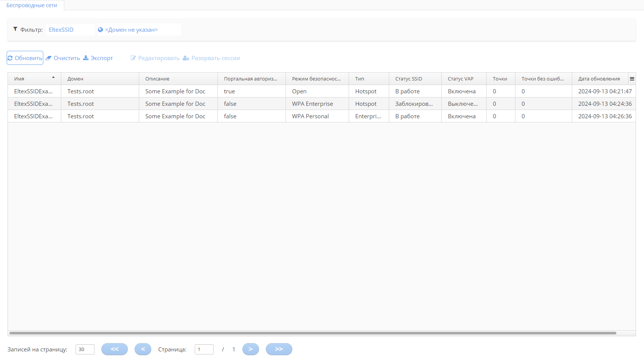Click the page number input field
644x362 pixels.
(x=204, y=349)
